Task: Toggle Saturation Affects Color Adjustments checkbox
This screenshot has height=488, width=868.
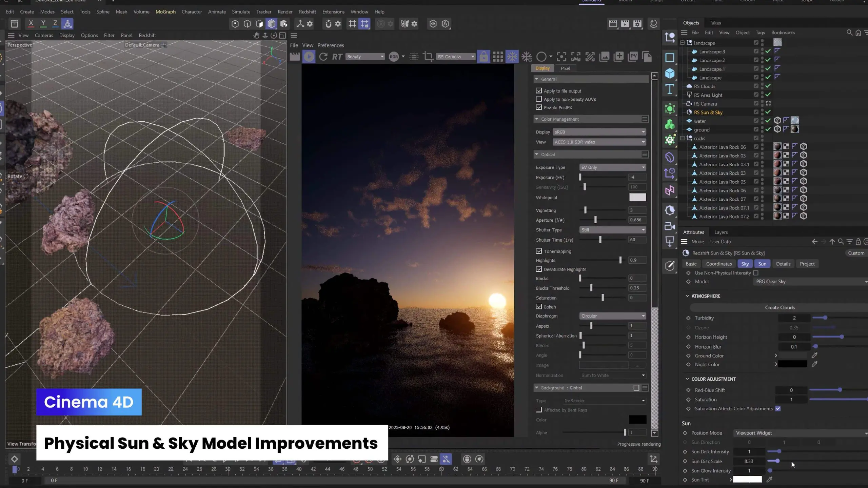Action: pos(778,408)
